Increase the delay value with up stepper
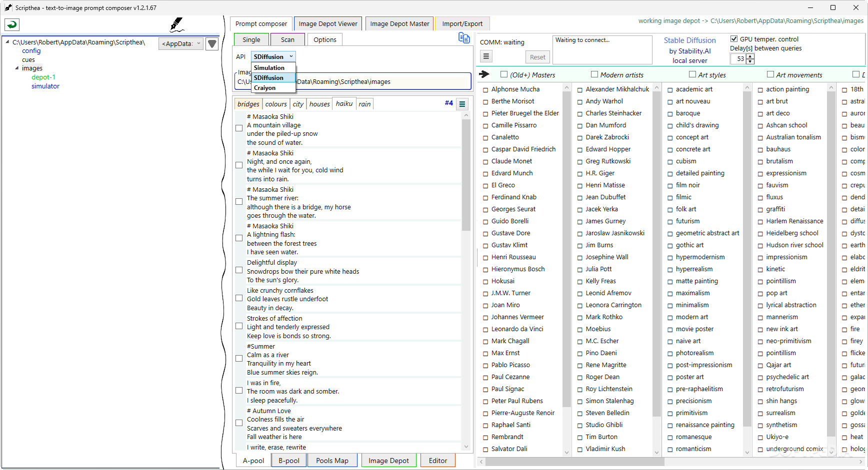Image resolution: width=868 pixels, height=470 pixels. point(750,56)
